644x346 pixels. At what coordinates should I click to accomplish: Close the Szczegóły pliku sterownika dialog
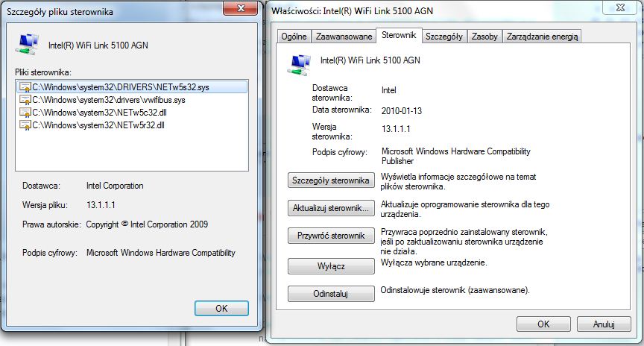point(241,7)
